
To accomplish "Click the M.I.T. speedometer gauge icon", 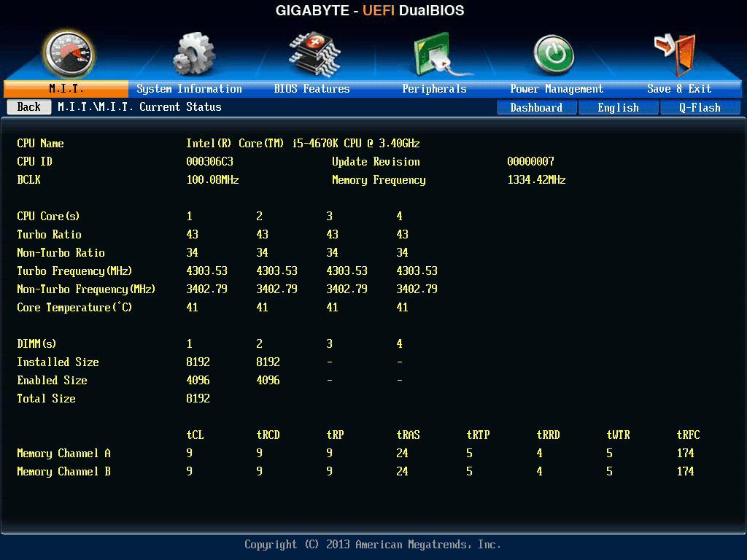I will [69, 55].
